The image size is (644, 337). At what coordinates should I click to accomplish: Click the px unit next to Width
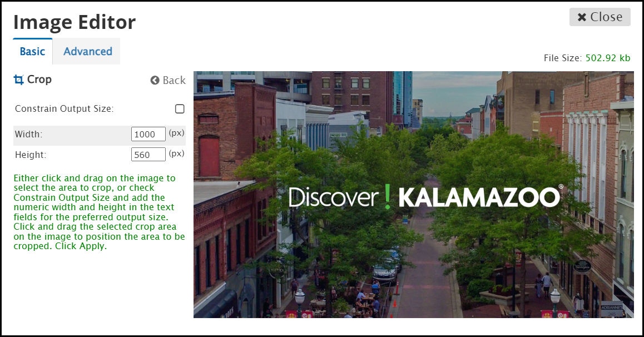coord(176,133)
